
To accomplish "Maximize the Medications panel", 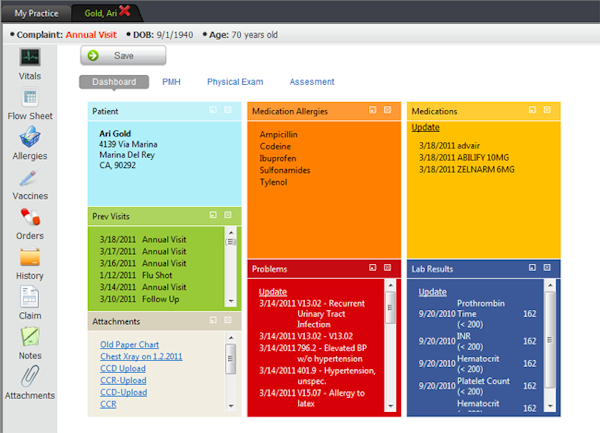I will [532, 110].
